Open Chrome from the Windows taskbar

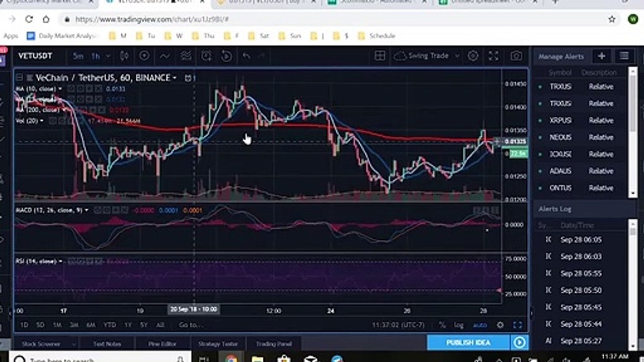coord(231,359)
